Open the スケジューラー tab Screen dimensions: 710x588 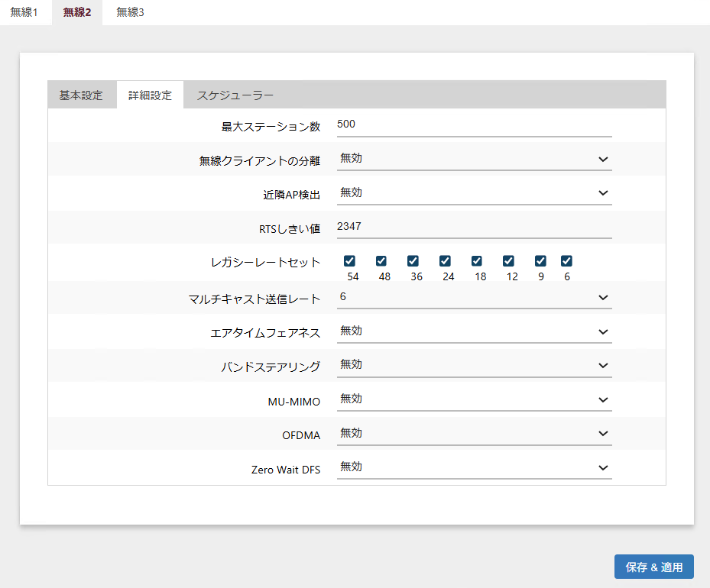pyautogui.click(x=235, y=95)
